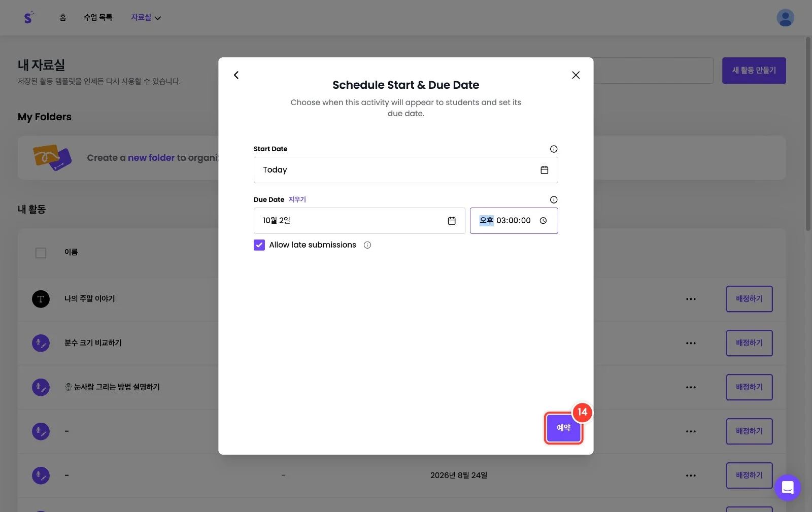The height and width of the screenshot is (512, 812).
Task: Close the Schedule Start & Due Date dialog
Action: (576, 75)
